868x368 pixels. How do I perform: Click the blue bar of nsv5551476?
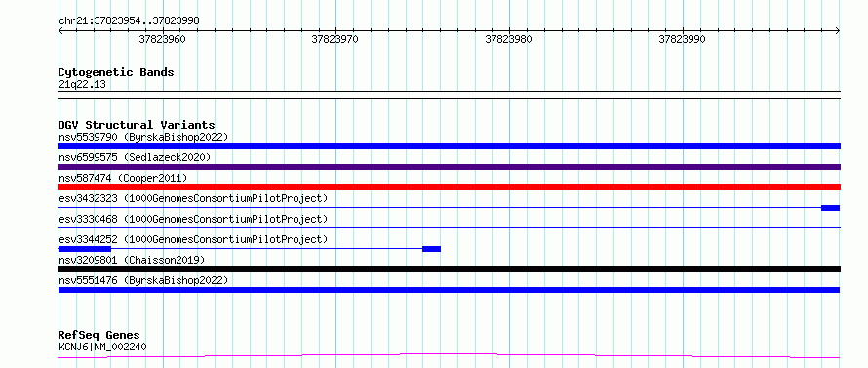click(449, 290)
